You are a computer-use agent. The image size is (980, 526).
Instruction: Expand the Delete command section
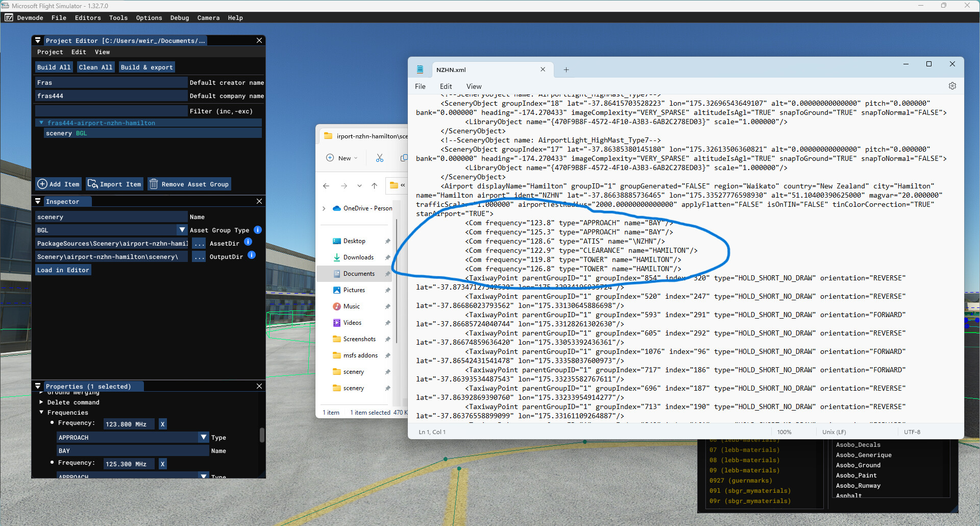pyautogui.click(x=41, y=402)
